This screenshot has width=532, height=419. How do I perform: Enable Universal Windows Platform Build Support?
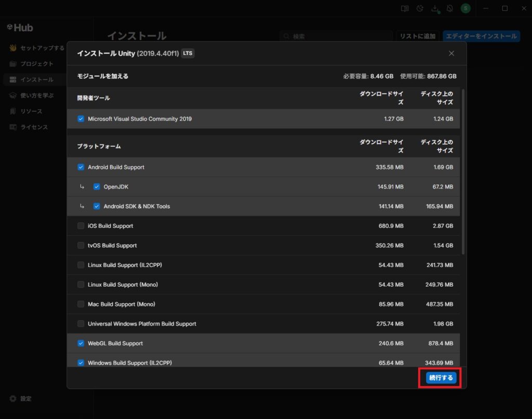coord(81,324)
